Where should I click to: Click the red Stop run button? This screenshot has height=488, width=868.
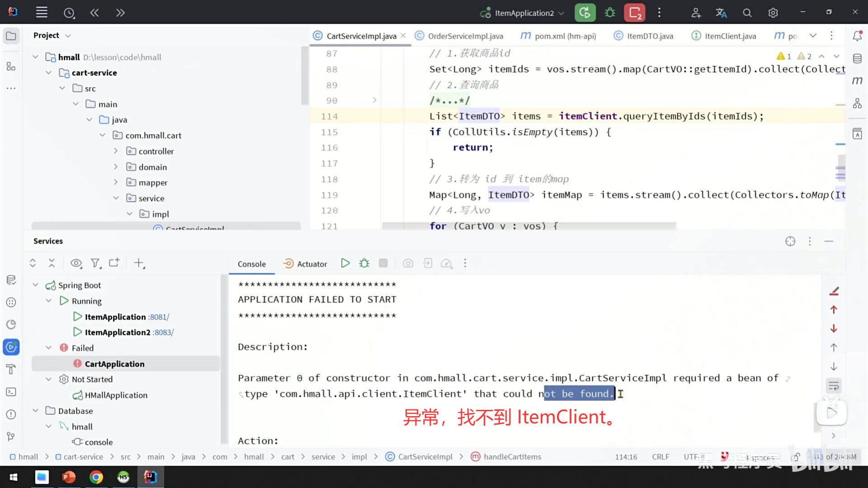coord(634,13)
